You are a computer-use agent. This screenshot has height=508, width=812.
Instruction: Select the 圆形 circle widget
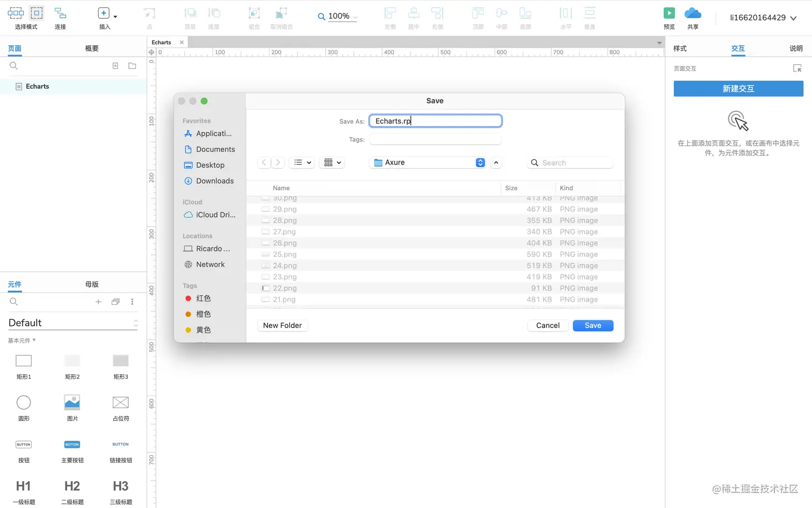tap(24, 408)
